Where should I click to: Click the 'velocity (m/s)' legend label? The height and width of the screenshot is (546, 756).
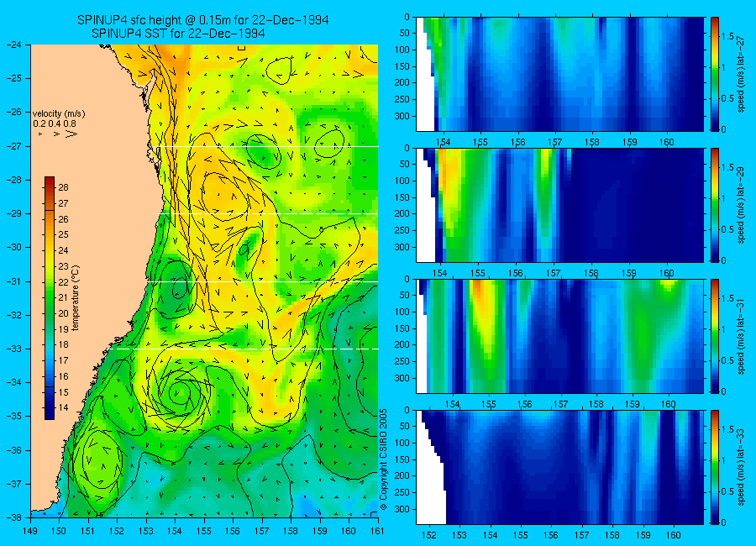[59, 114]
